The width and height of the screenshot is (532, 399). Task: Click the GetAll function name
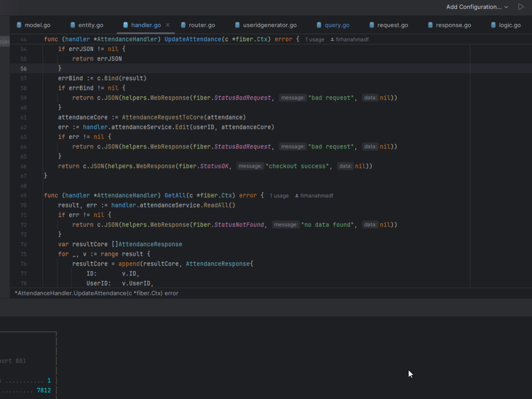point(175,195)
